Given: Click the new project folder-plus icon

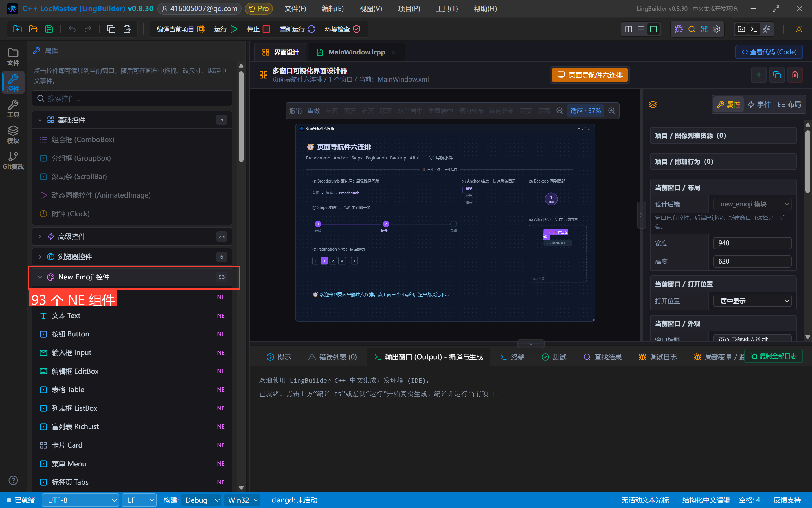Looking at the screenshot, I should (x=17, y=29).
